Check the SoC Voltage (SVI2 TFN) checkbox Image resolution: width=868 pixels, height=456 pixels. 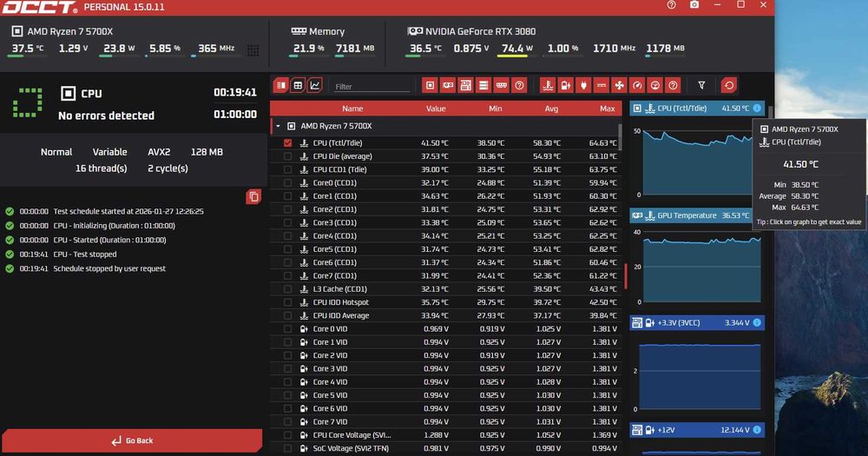(x=287, y=449)
